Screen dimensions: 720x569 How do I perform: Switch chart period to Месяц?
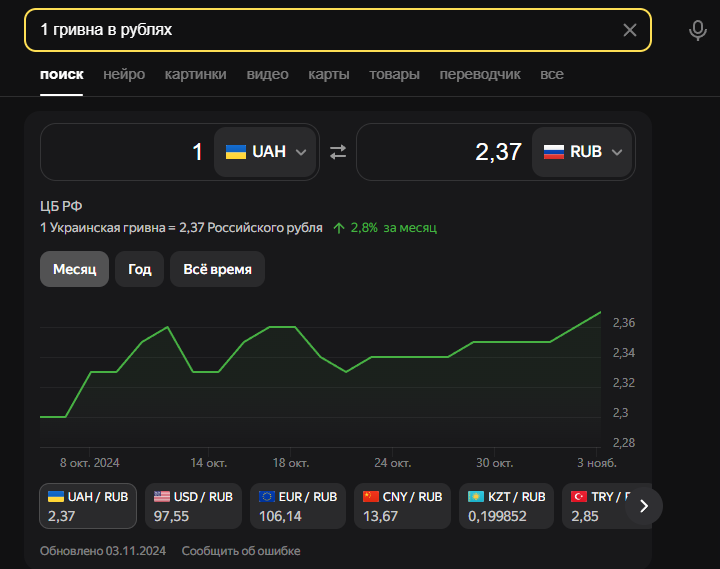click(74, 269)
